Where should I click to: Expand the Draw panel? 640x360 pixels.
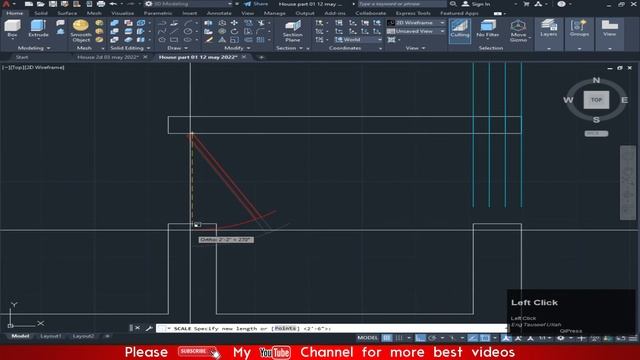pyautogui.click(x=177, y=48)
